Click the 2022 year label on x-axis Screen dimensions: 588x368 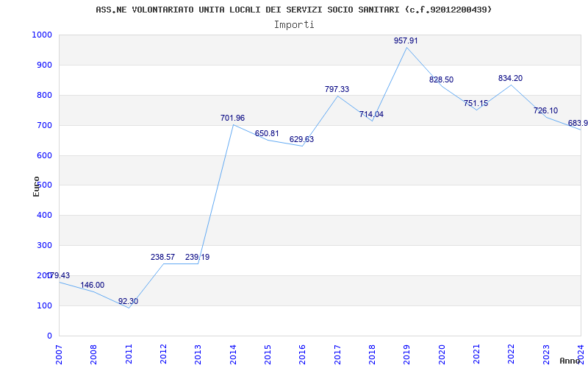click(511, 355)
